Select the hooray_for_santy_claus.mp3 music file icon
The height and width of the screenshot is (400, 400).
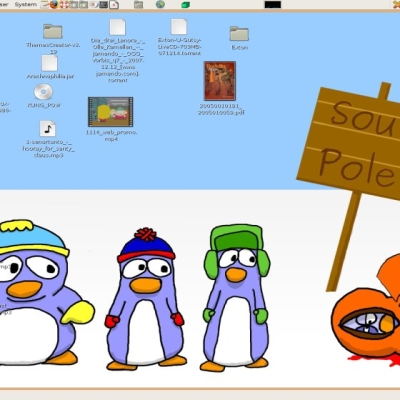(48, 129)
